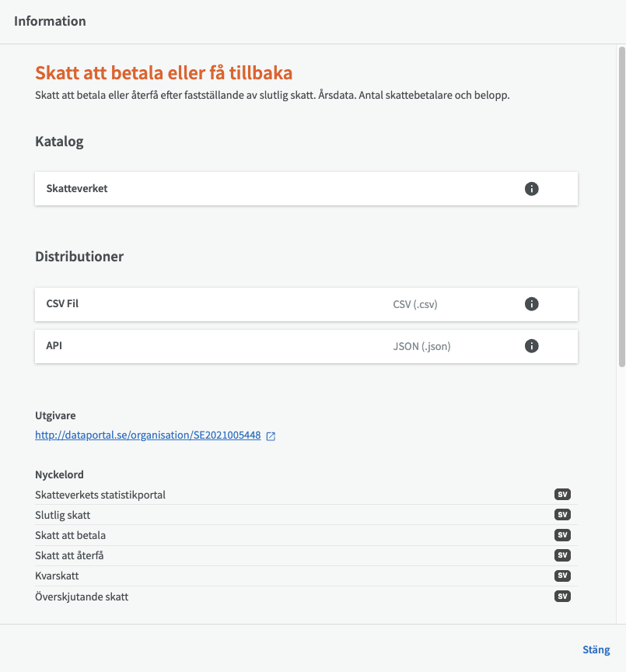The width and height of the screenshot is (626, 672).
Task: Open the dataportal.se organisation link
Action: click(148, 436)
